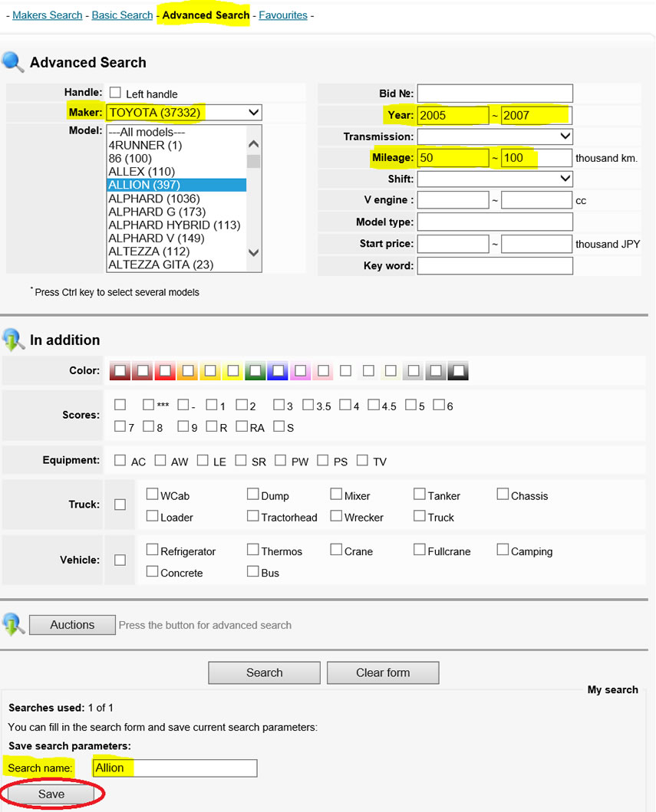Expand the Transmission dropdown

point(495,136)
